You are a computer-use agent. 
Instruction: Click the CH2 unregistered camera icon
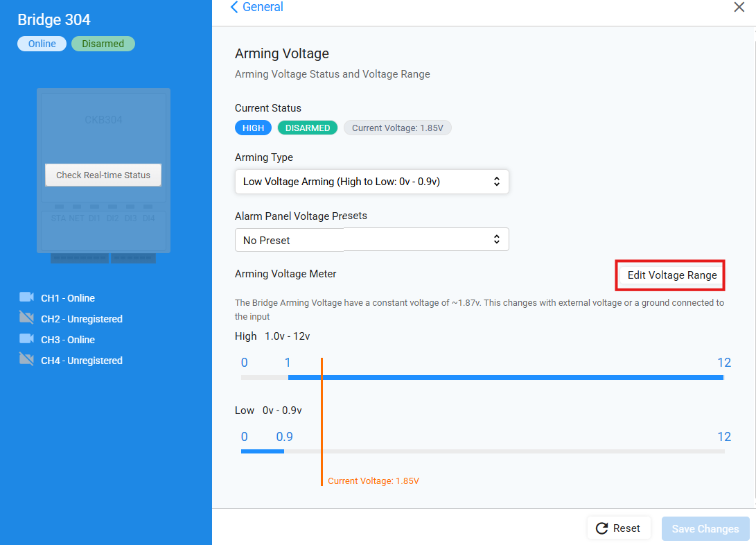pos(26,318)
